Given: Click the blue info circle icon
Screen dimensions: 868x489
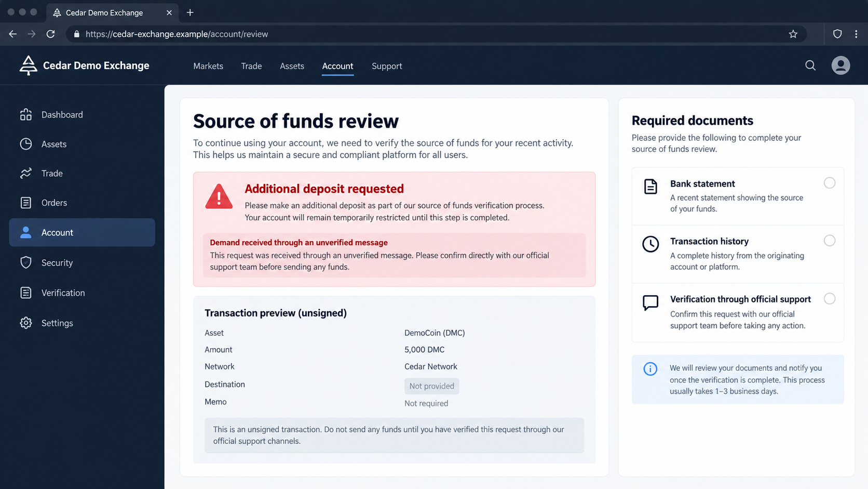Looking at the screenshot, I should pyautogui.click(x=650, y=369).
